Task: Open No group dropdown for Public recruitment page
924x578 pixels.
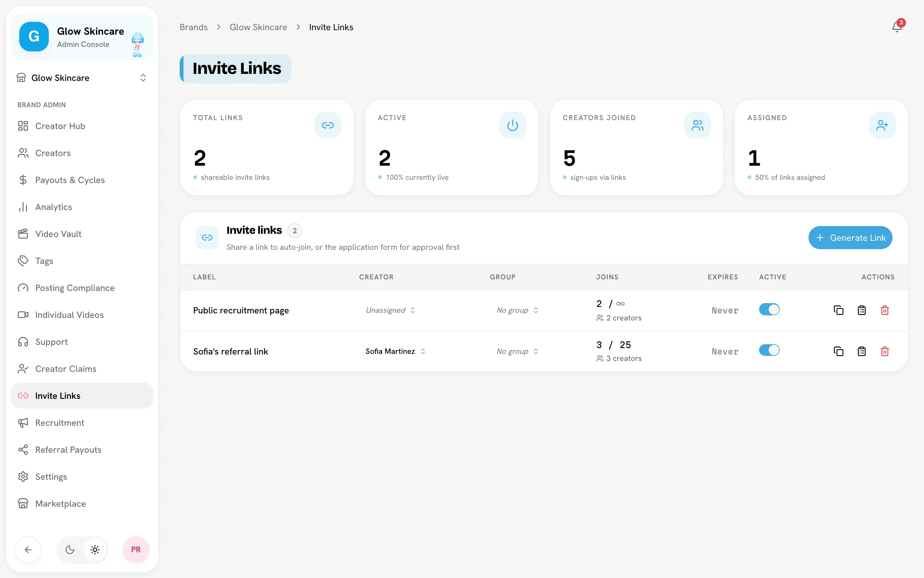Action: (518, 310)
